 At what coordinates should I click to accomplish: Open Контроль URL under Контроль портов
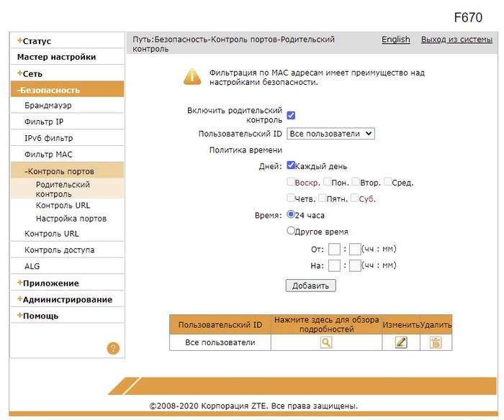(63, 205)
